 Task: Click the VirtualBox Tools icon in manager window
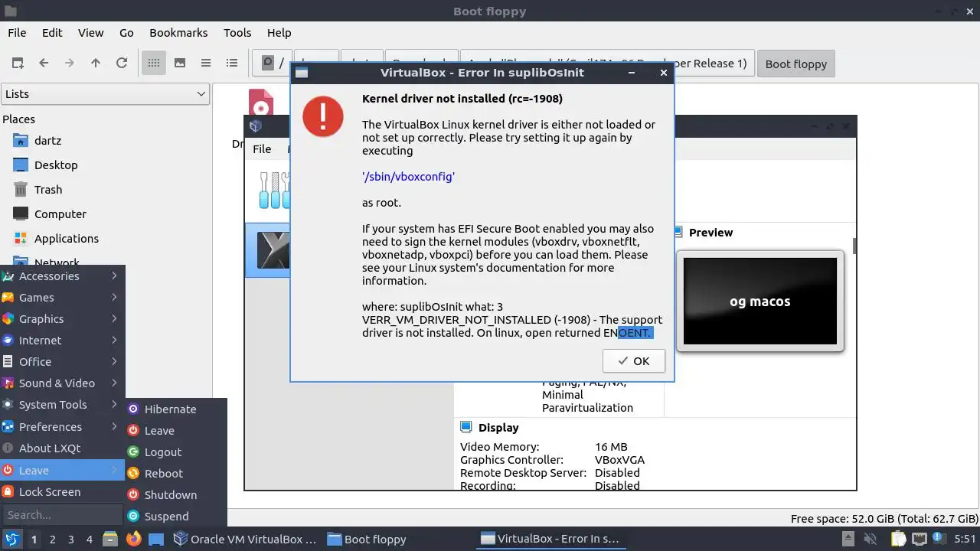274,190
